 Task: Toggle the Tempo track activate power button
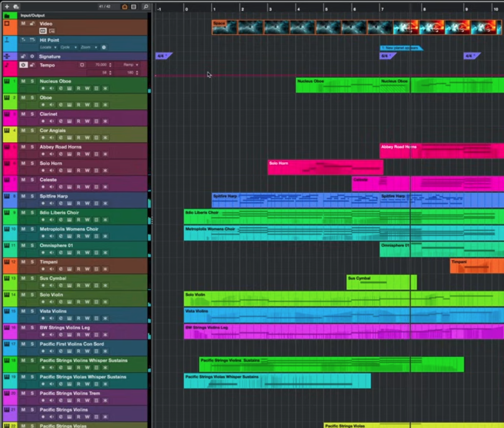point(23,65)
